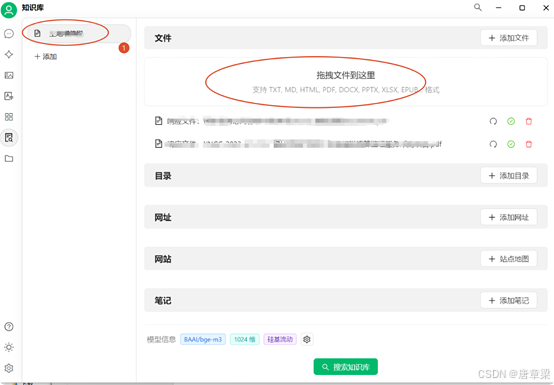Open the files folder sidebar icon

tap(9, 159)
